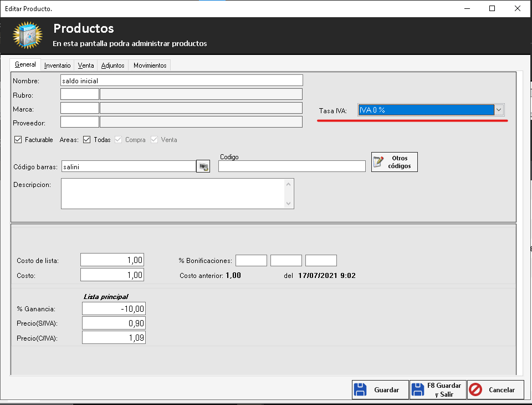Uncheck the Facturable checkbox
This screenshot has width=532, height=405.
point(18,140)
